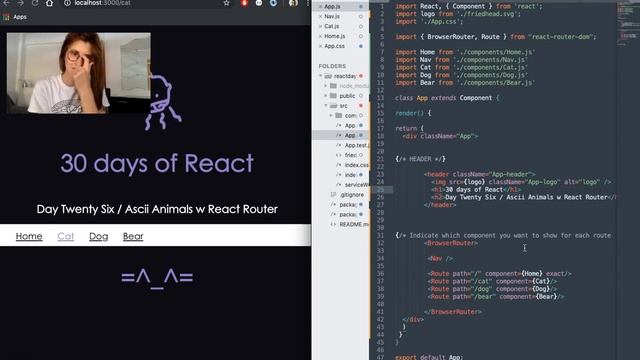Bookmark this page with the star icon
640x360 pixels.
tap(227, 3)
